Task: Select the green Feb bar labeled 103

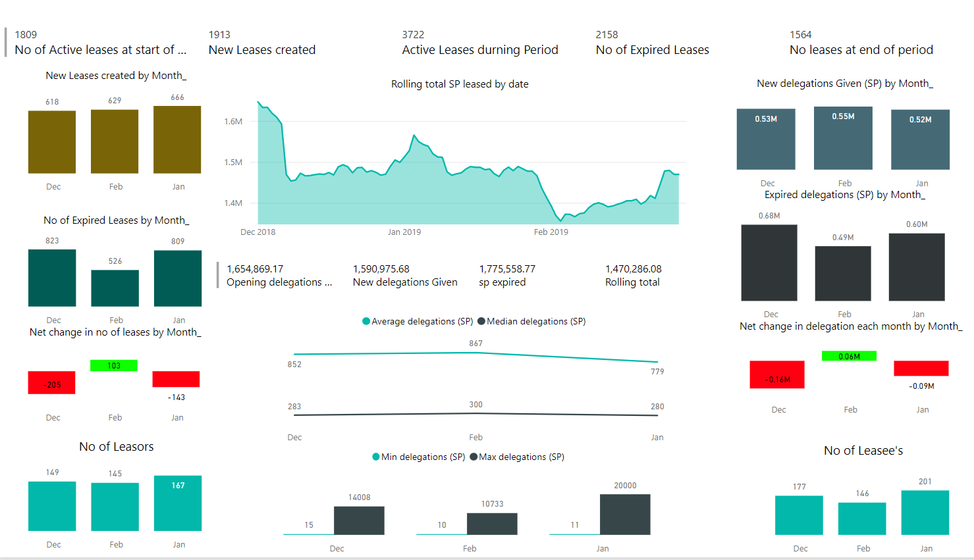Action: coord(114,366)
